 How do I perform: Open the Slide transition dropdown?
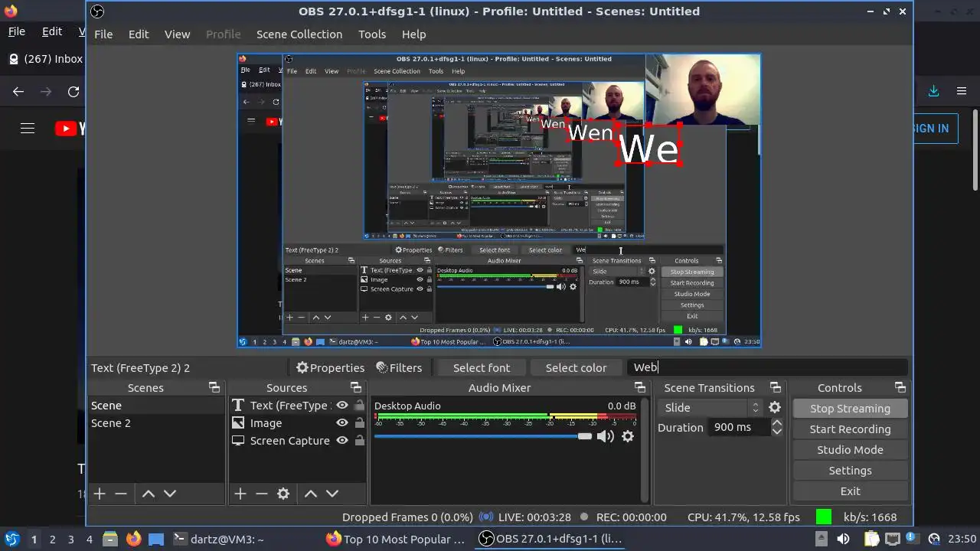tap(710, 408)
